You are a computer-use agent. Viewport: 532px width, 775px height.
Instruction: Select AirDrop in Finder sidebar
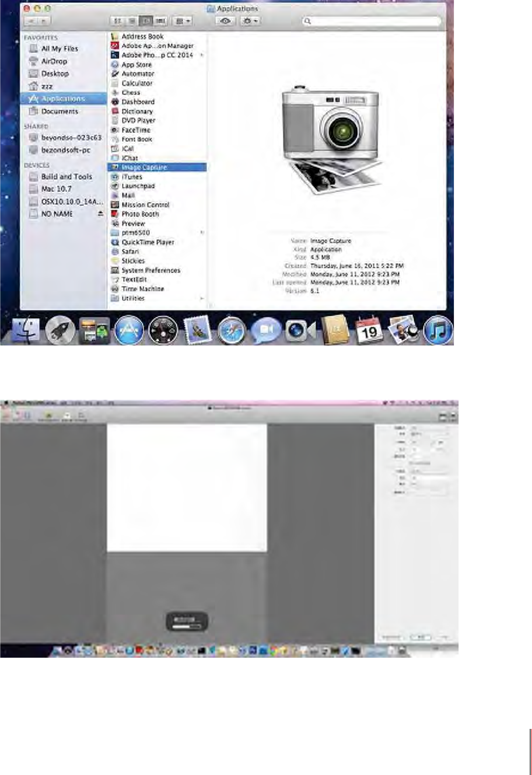[54, 61]
